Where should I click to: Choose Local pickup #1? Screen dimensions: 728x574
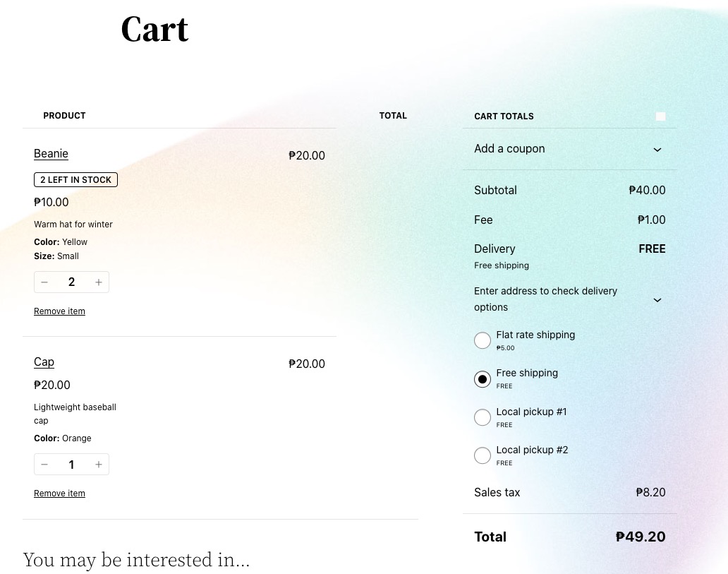tap(483, 417)
